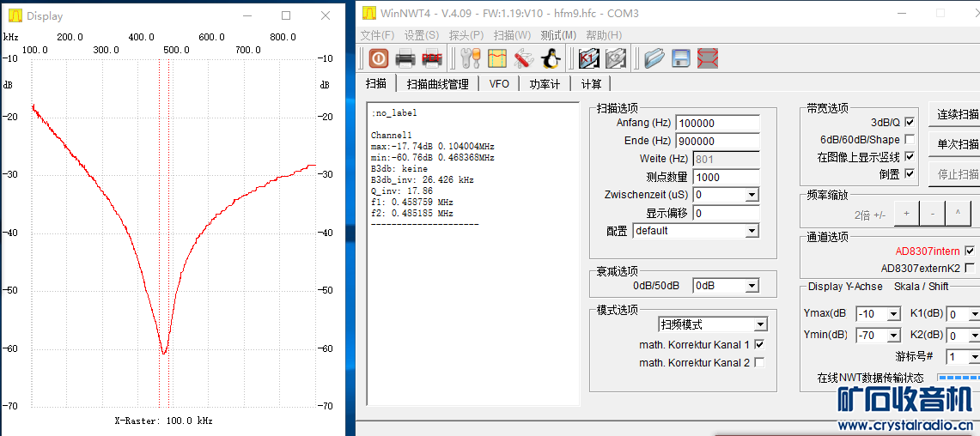Image resolution: width=980 pixels, height=436 pixels.
Task: Click the Ende (Hz) input field
Action: [x=718, y=141]
